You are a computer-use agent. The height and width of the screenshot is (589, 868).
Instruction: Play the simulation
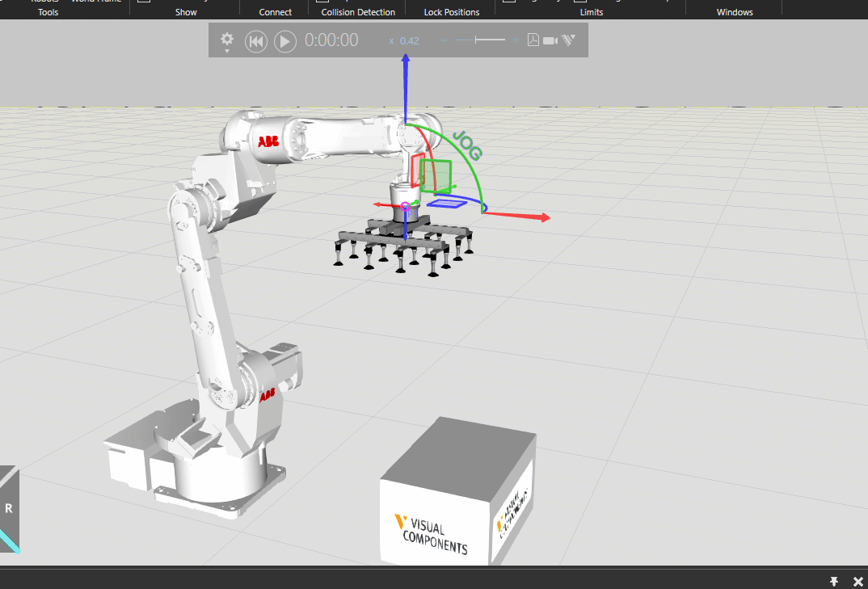[x=285, y=41]
